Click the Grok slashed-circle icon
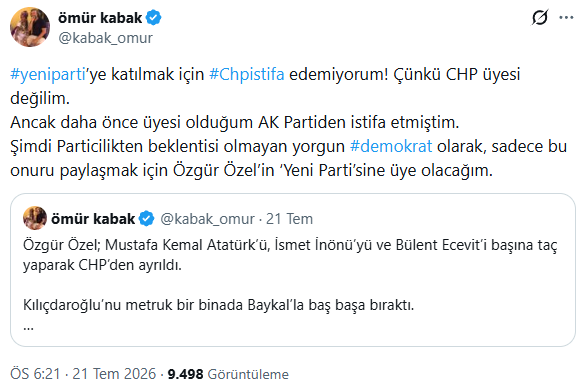Image resolution: width=582 pixels, height=386 pixels. pyautogui.click(x=539, y=17)
